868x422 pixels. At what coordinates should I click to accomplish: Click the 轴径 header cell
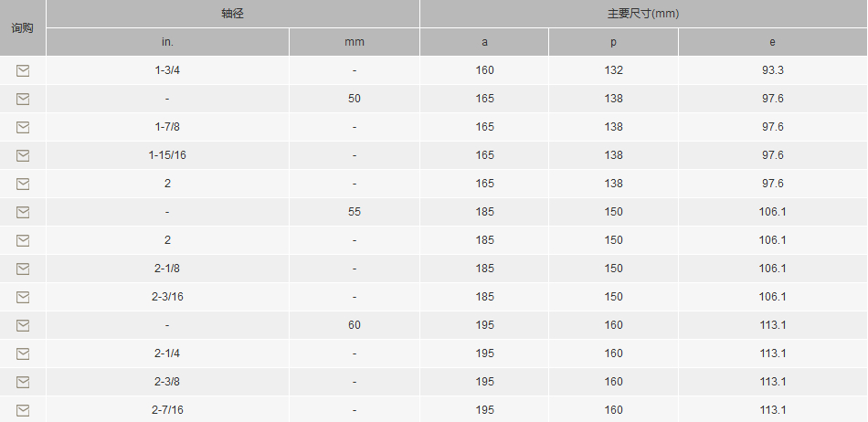[232, 14]
